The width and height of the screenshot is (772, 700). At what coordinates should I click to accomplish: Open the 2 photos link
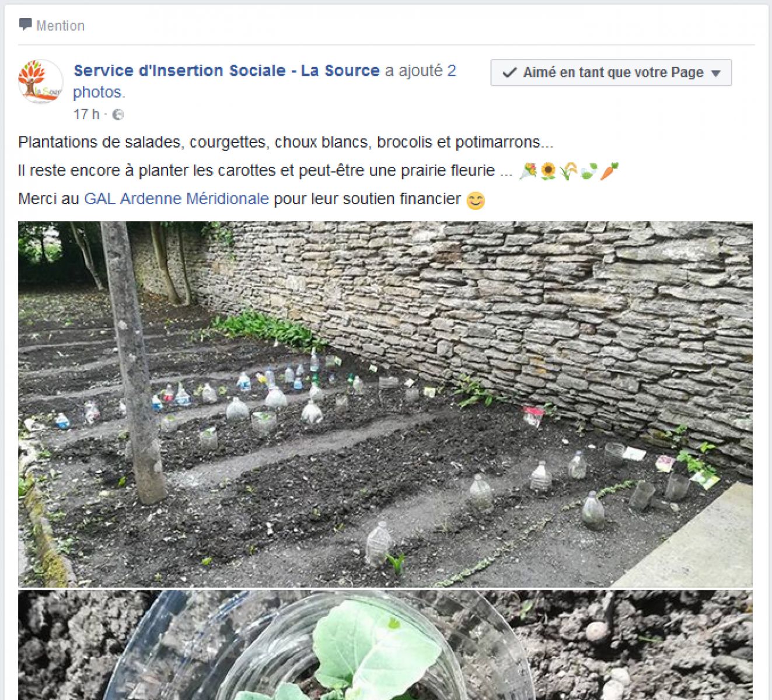(x=264, y=81)
